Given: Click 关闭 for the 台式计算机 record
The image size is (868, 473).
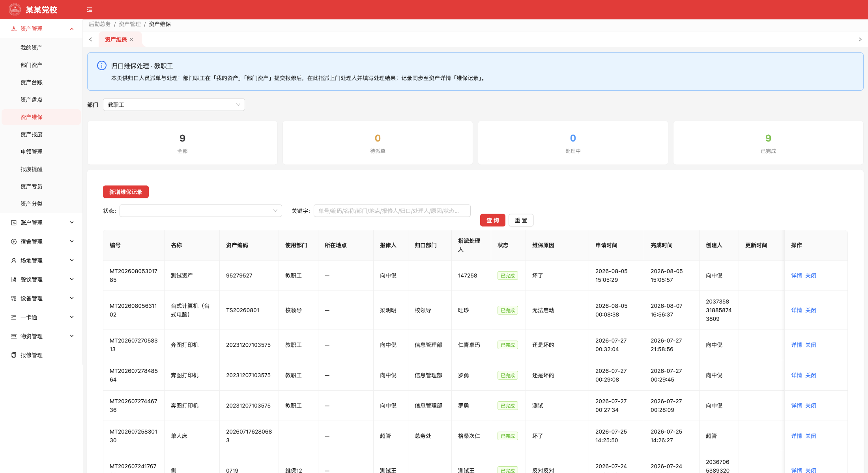Looking at the screenshot, I should pos(811,310).
